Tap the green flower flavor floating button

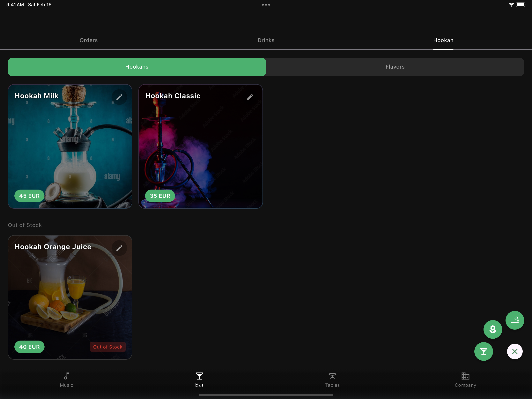pyautogui.click(x=492, y=329)
